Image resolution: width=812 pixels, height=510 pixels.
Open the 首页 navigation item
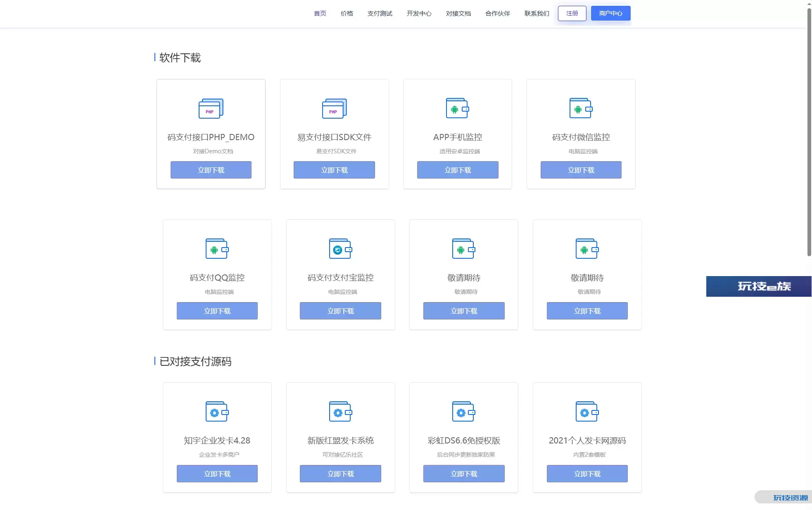pyautogui.click(x=320, y=13)
